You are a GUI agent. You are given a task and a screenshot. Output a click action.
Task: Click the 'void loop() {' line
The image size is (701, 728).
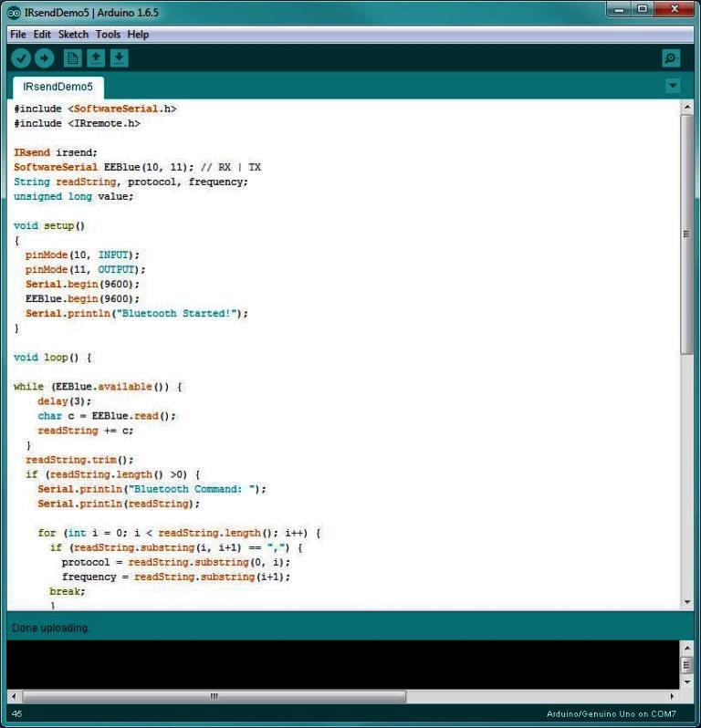[53, 358]
